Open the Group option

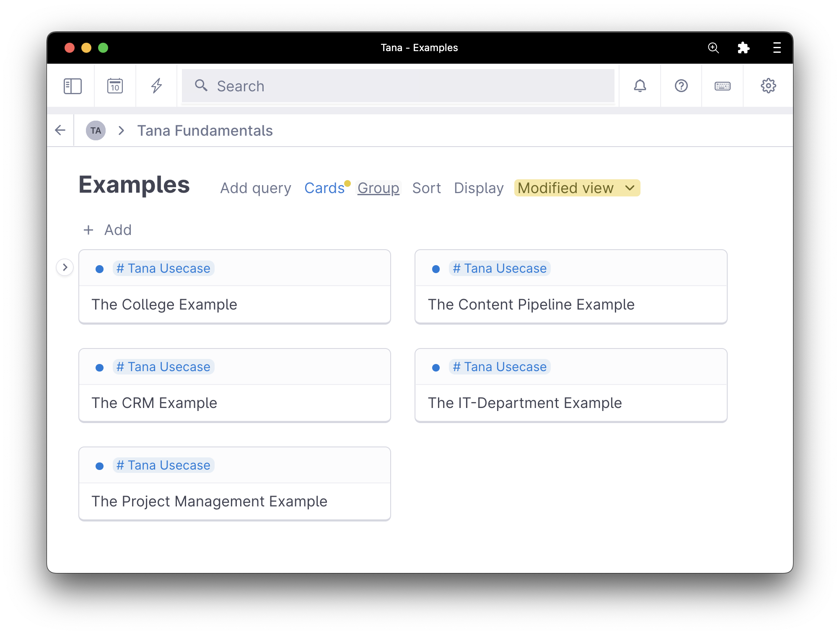pos(379,188)
